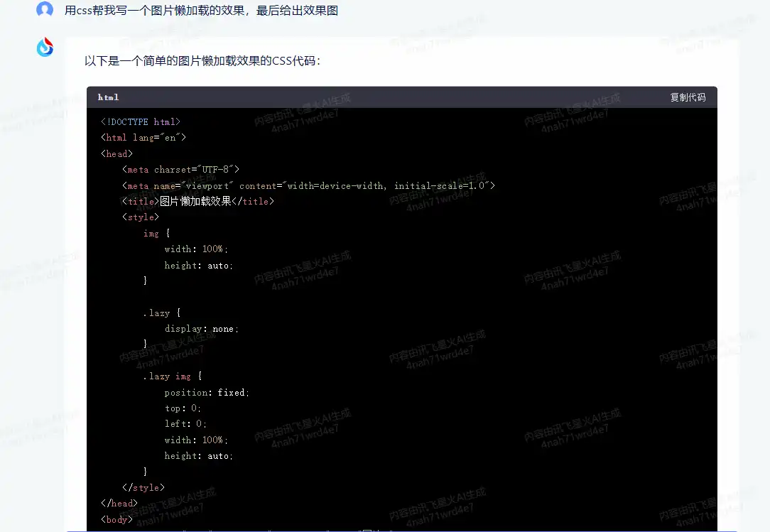Click the meta viewport code line
Viewport: 770px width, 532px height.
[308, 185]
